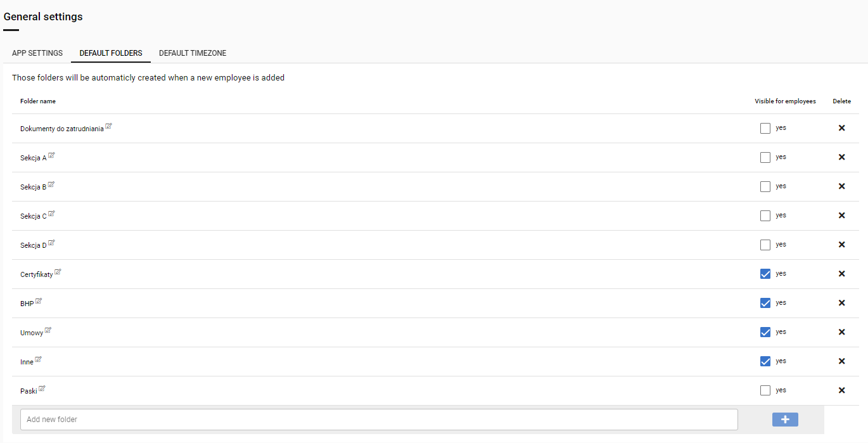This screenshot has height=443, width=868.
Task: Disable employee visibility for BHP
Action: pyautogui.click(x=765, y=303)
